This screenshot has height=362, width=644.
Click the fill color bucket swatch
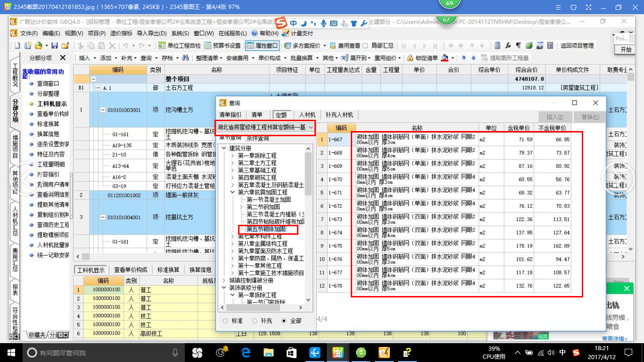[x=445, y=58]
